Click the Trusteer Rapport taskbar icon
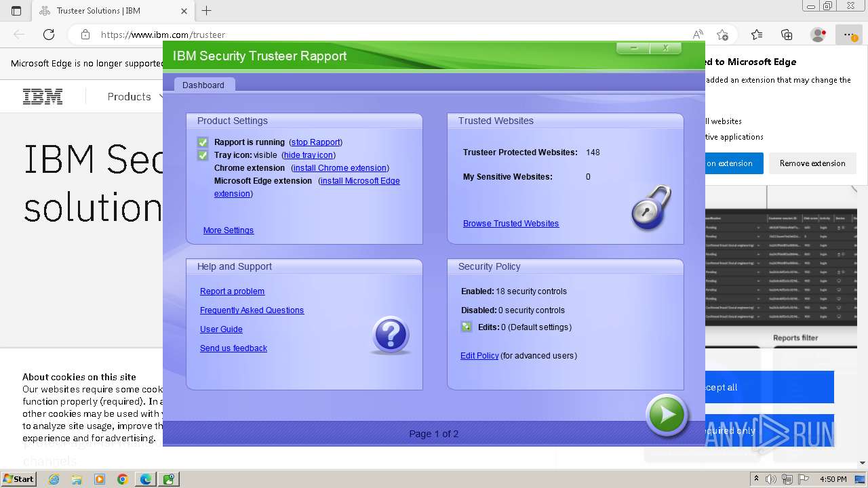The image size is (868, 488). tap(169, 479)
